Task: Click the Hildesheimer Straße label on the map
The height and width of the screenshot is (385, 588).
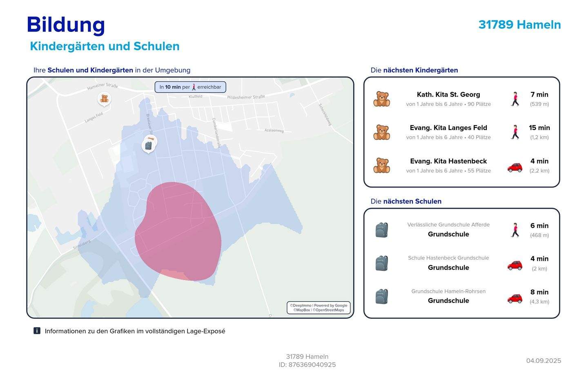Action: 246,97
